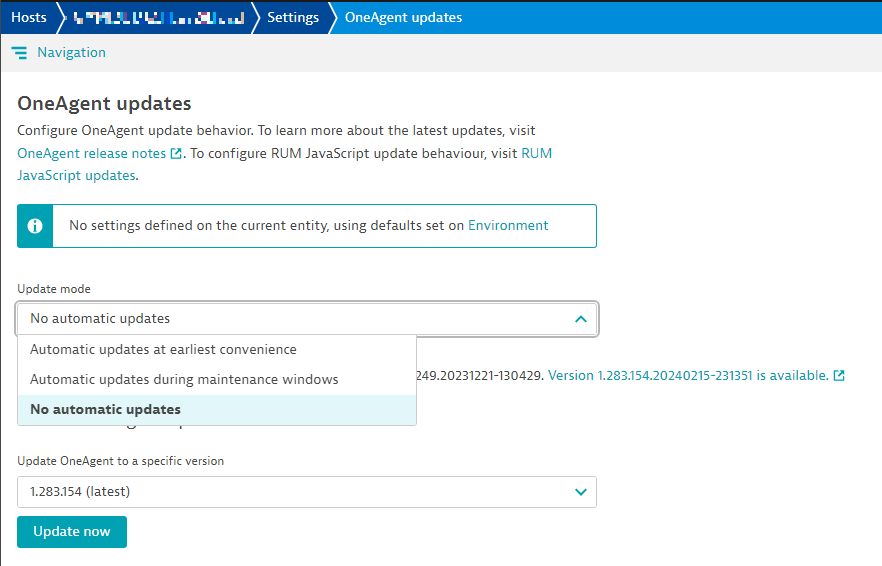The height and width of the screenshot is (566, 882).
Task: Click the info icon in the notice banner
Action: tap(35, 226)
